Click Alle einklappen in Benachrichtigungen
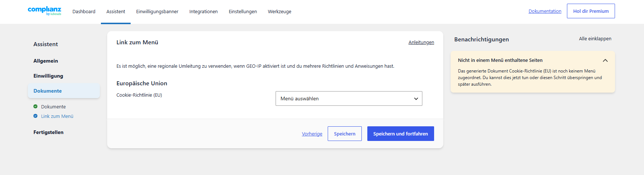This screenshot has height=175, width=644. coord(595,39)
